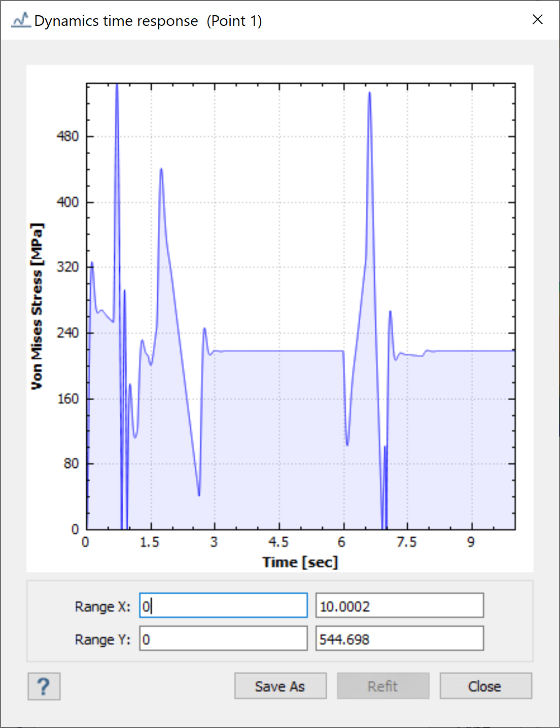Click the Time [sec] axis label
Screen dimensions: 560x728
click(300, 562)
